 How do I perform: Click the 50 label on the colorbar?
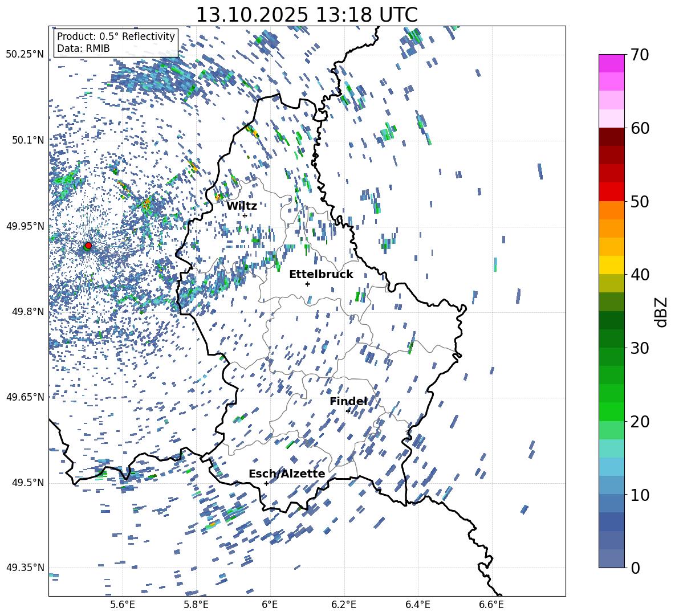tap(640, 201)
